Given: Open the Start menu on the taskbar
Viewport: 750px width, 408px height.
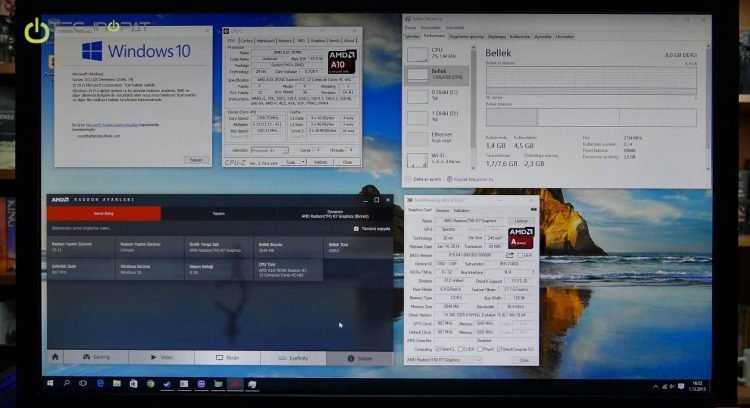Looking at the screenshot, I should coord(50,384).
